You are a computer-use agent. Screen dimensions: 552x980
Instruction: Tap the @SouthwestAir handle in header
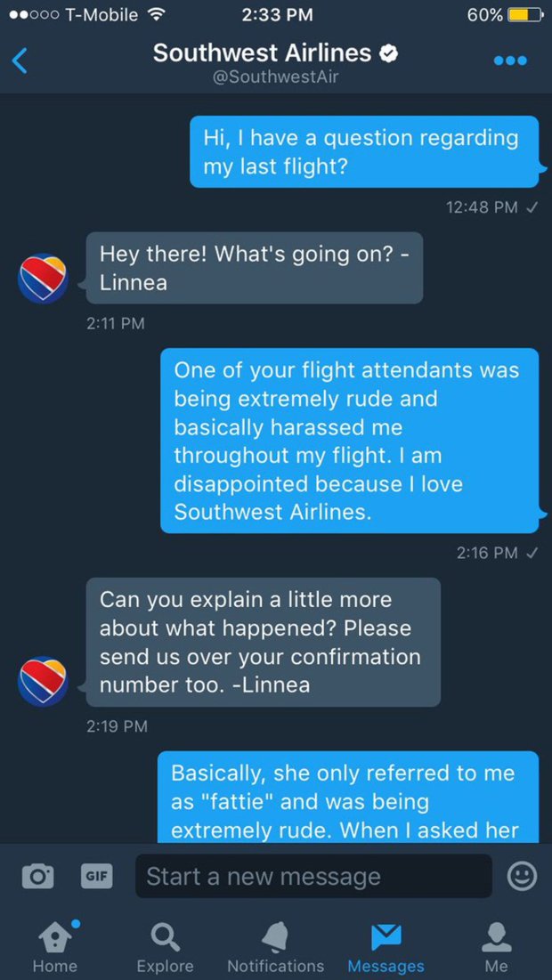tap(275, 77)
